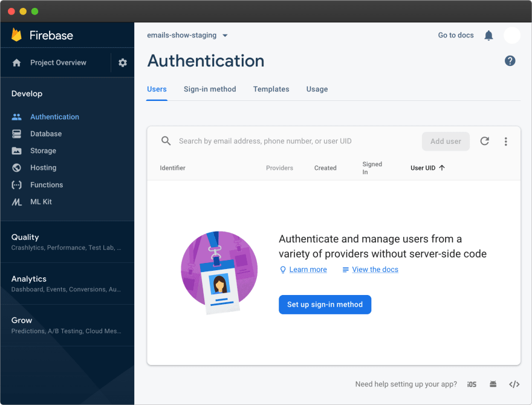Follow the View the docs link
532x405 pixels.
(375, 270)
